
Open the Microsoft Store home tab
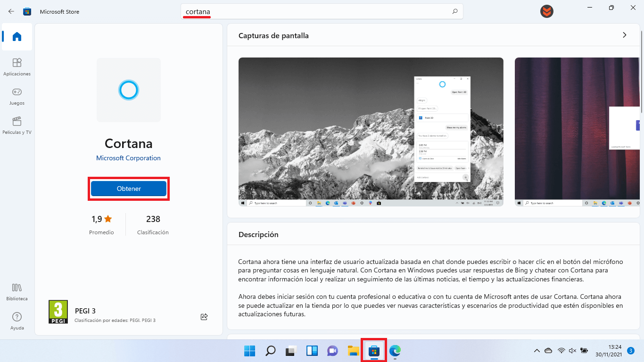17,37
